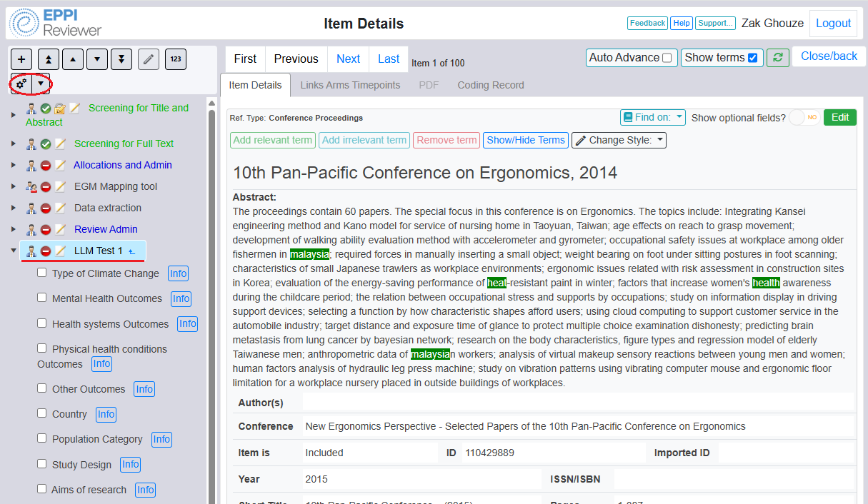This screenshot has height=504, width=868.
Task: Open the Links Arms Timepoints tab
Action: click(350, 85)
